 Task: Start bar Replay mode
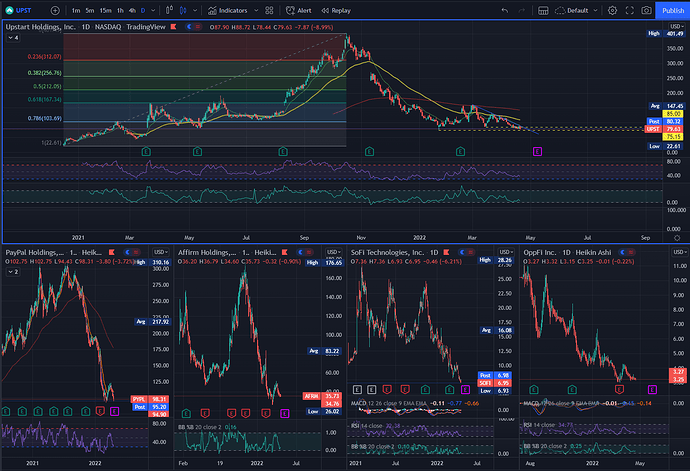(336, 11)
